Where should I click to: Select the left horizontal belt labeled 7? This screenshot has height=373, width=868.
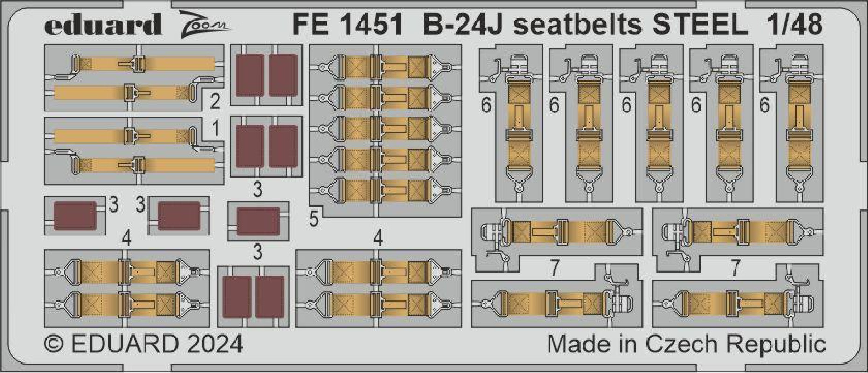(556, 268)
